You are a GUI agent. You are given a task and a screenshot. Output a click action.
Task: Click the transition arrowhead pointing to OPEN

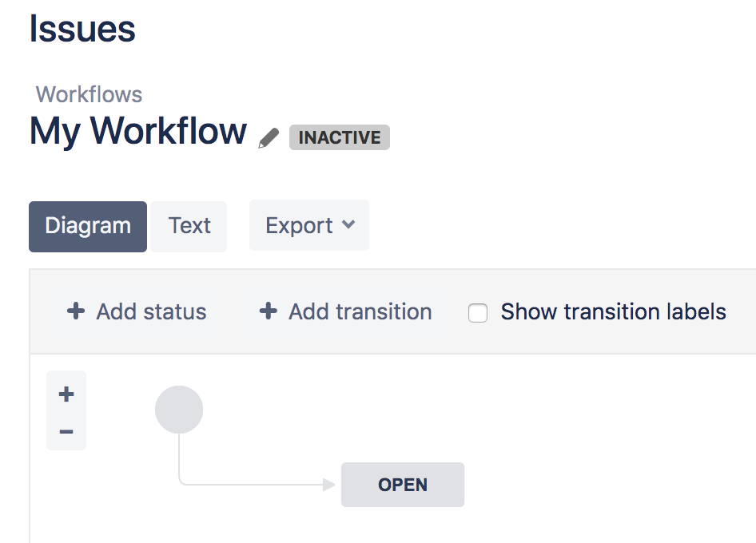[x=330, y=484]
